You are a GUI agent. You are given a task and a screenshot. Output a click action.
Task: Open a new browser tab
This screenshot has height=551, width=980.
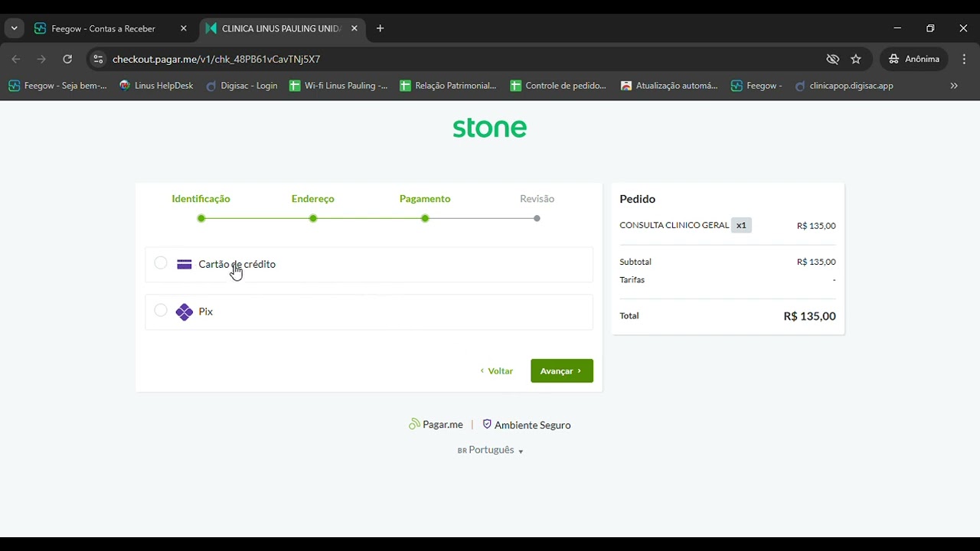point(380,28)
